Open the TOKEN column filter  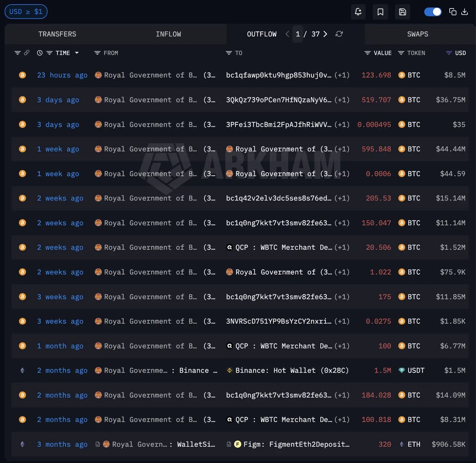pos(401,53)
